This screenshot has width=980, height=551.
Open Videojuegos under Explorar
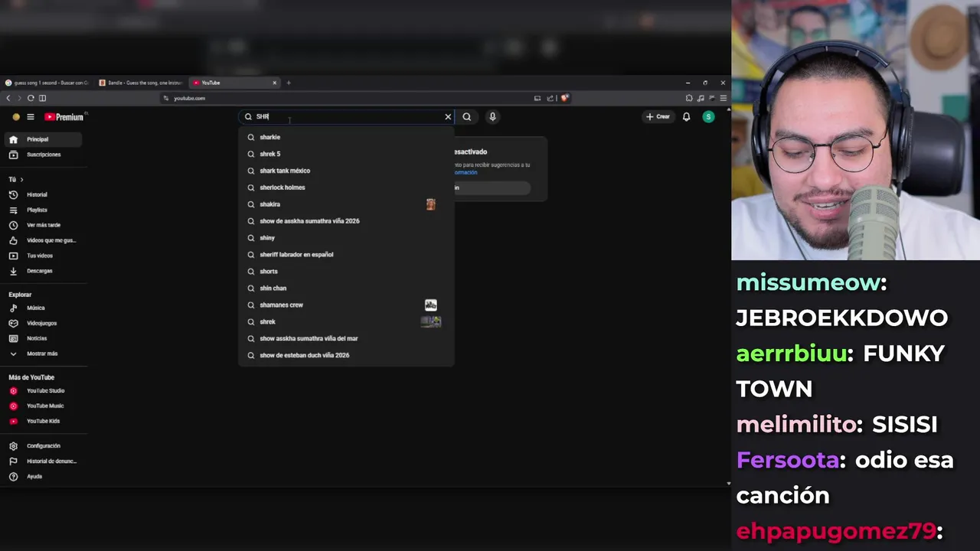pyautogui.click(x=43, y=323)
